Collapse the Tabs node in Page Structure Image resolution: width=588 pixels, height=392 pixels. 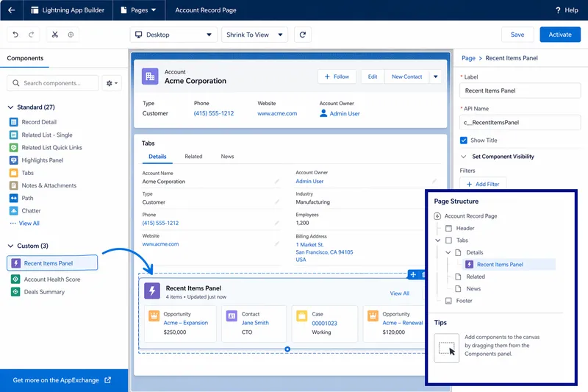(x=437, y=240)
